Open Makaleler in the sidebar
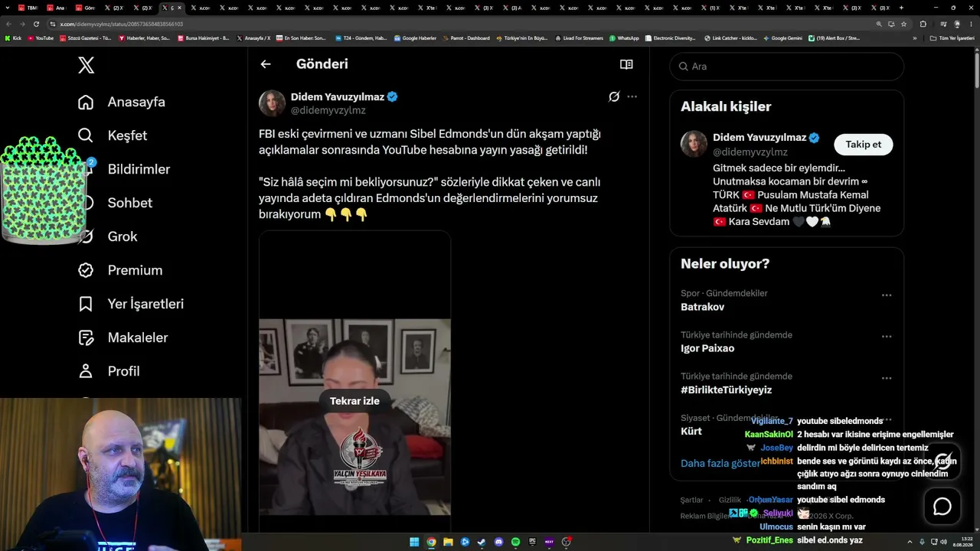The width and height of the screenshot is (980, 551). (x=138, y=337)
